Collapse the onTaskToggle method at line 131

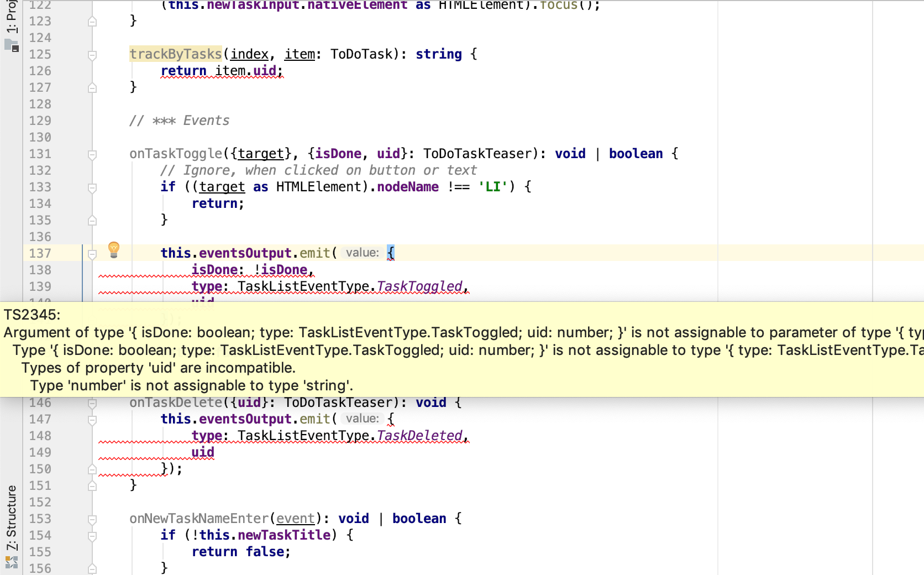pos(92,154)
